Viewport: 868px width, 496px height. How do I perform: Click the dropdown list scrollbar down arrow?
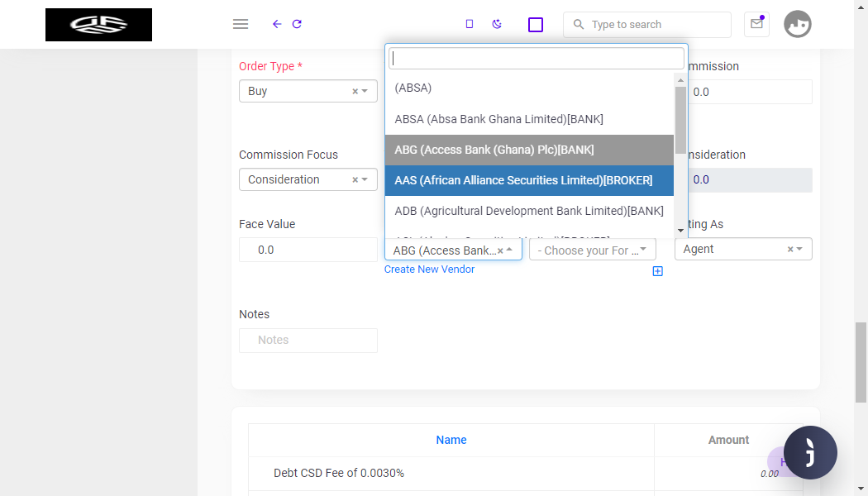click(x=681, y=231)
